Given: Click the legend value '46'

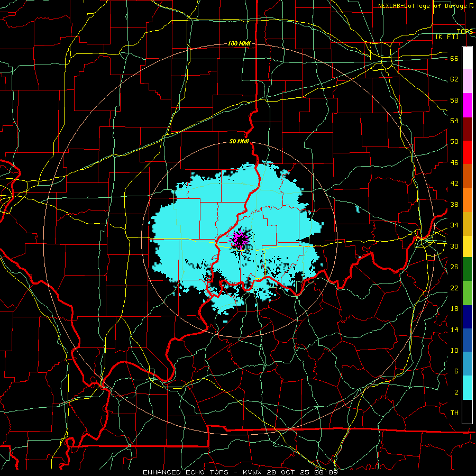Looking at the screenshot, I should (x=454, y=163).
